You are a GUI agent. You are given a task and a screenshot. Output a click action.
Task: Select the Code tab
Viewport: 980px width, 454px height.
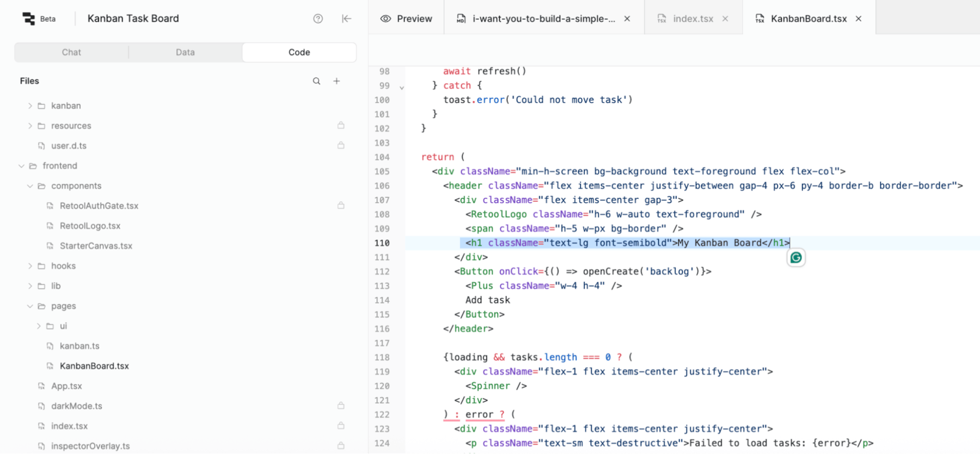click(x=299, y=52)
